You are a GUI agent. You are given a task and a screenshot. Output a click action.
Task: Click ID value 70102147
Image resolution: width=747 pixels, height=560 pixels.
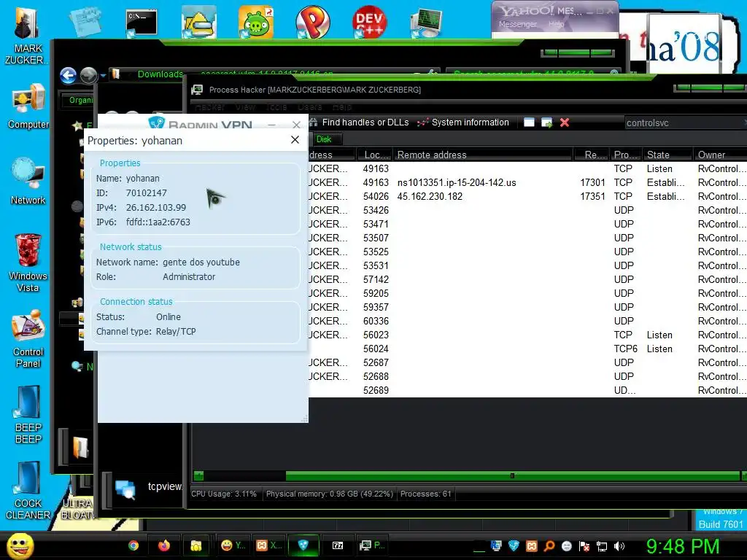click(146, 192)
